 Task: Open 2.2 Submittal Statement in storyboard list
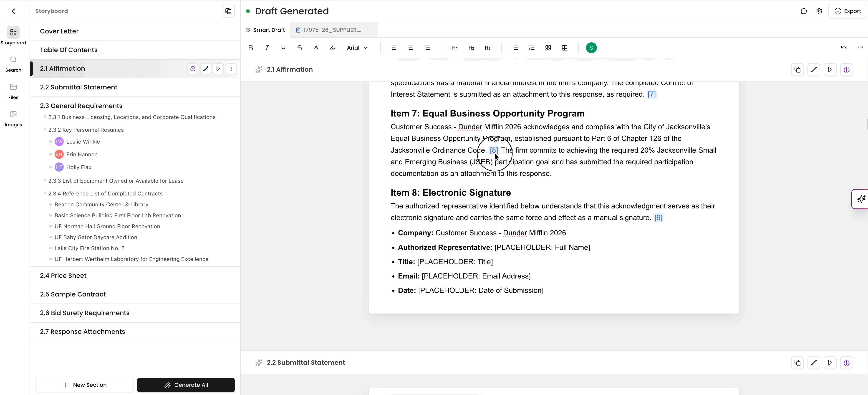135,87
